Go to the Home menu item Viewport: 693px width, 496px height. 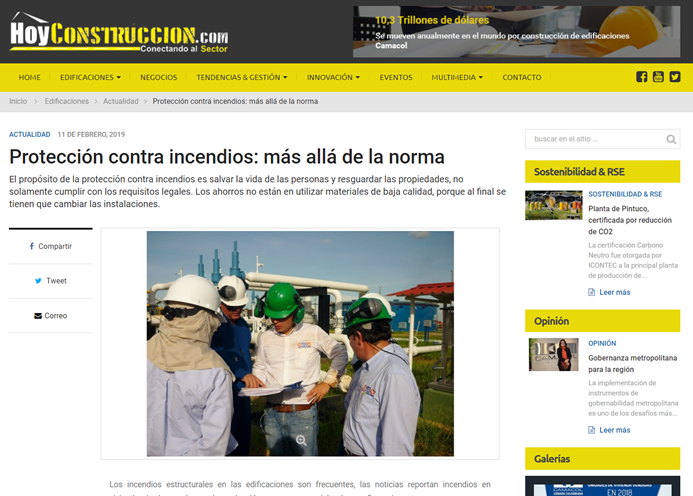click(x=30, y=77)
